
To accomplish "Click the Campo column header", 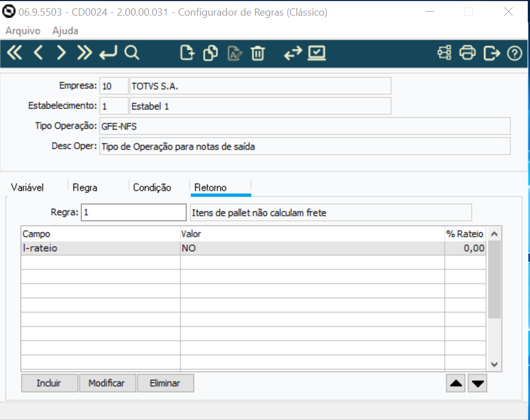I will coord(100,234).
